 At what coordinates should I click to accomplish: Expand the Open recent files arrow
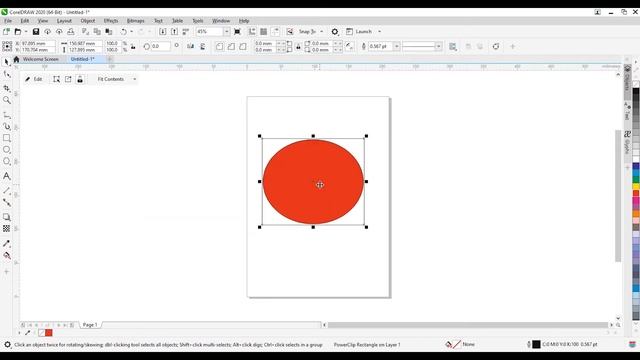click(x=26, y=31)
